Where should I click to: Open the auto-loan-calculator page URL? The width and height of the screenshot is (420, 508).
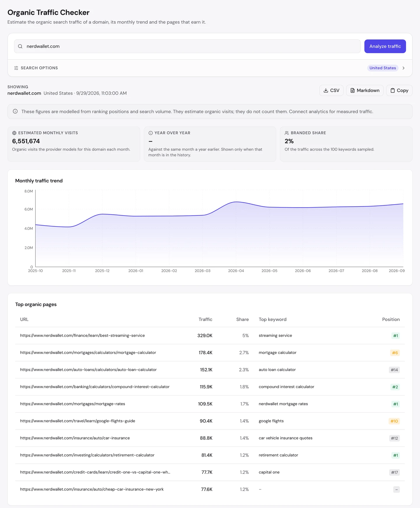click(x=88, y=370)
